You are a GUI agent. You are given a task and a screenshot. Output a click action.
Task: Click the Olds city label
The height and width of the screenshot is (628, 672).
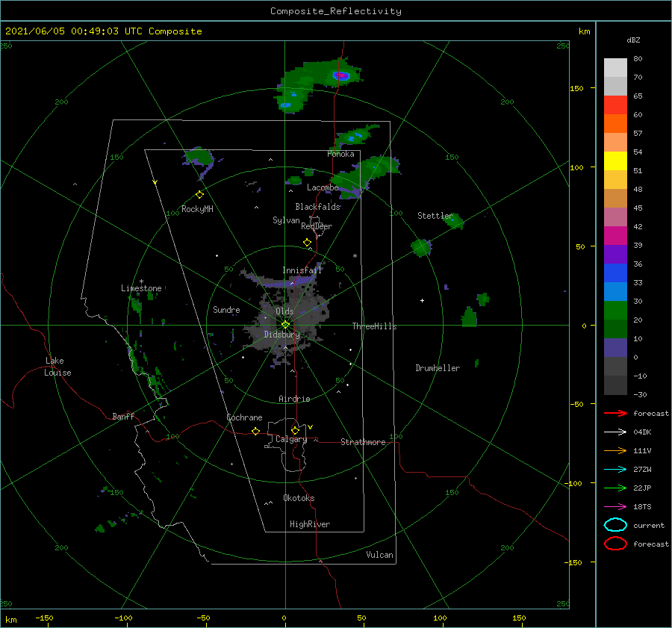click(284, 311)
